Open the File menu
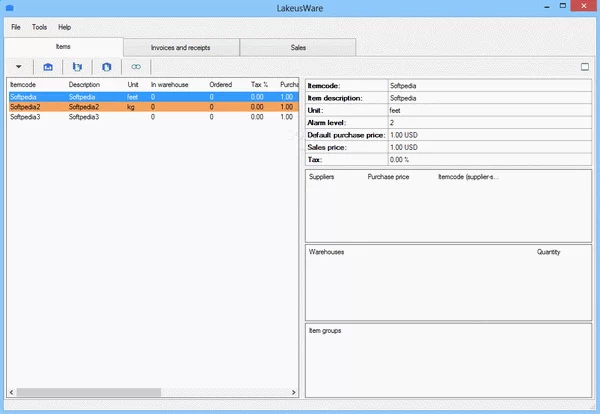This screenshot has width=600, height=414. [16, 27]
